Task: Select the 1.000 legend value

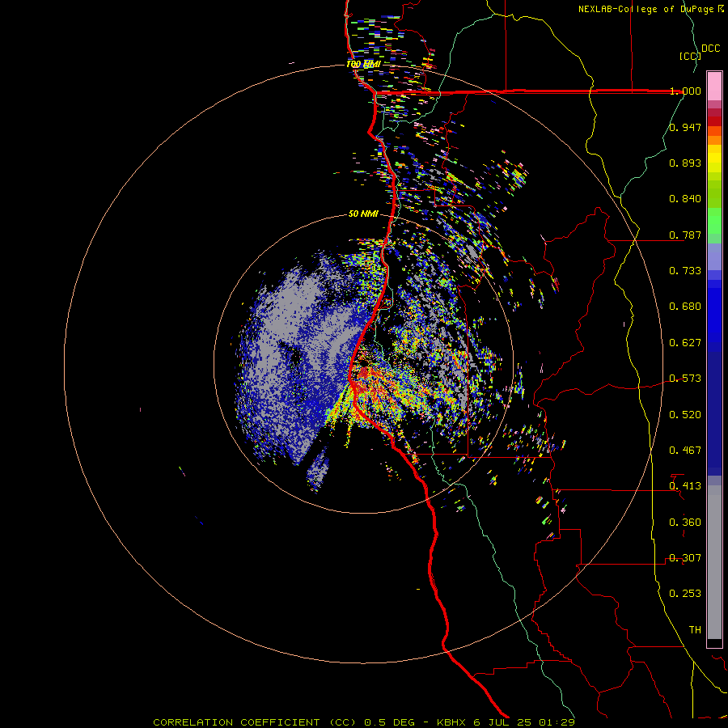Action: pos(685,91)
